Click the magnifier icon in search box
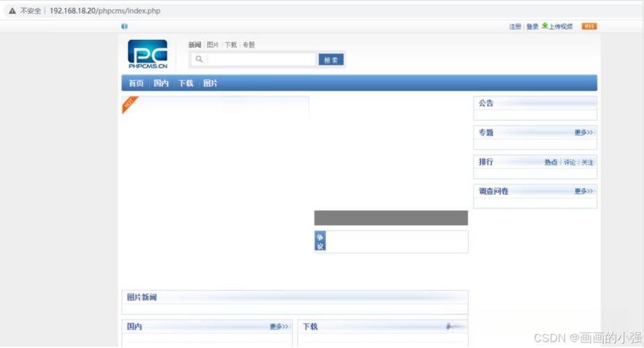The width and height of the screenshot is (644, 348). [199, 59]
